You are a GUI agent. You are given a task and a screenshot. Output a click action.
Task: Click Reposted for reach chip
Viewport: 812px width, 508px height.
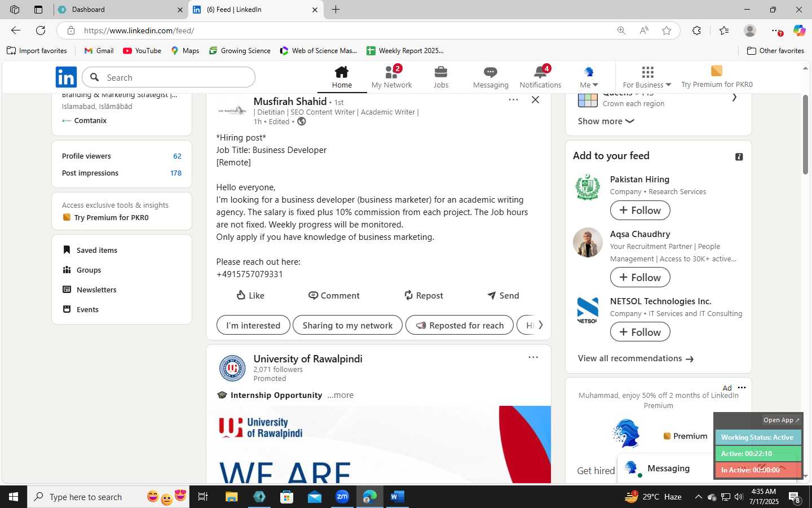(460, 325)
